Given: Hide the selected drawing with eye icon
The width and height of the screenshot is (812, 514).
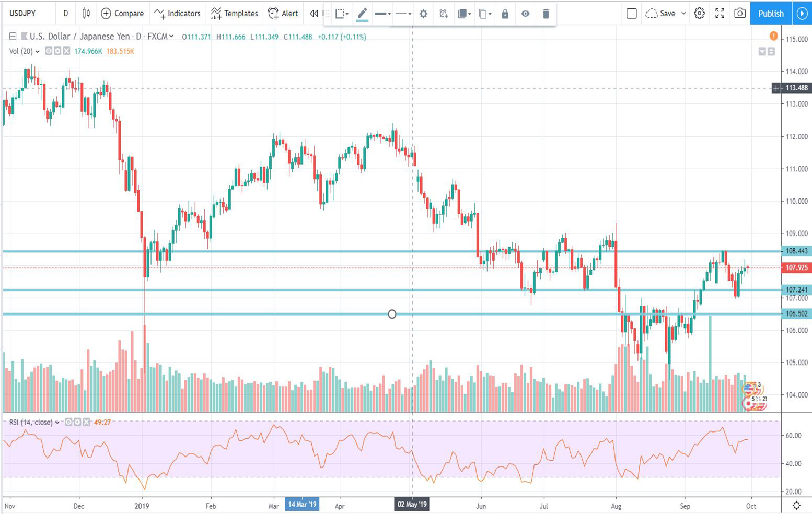Looking at the screenshot, I should (525, 14).
